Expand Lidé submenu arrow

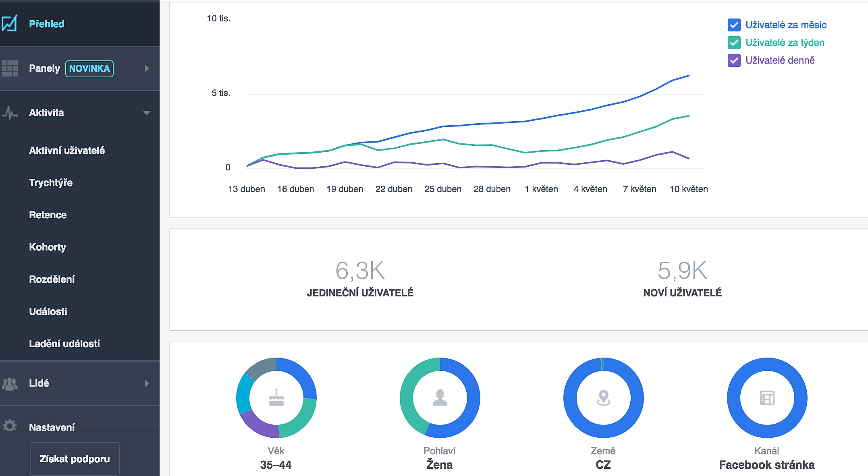click(x=147, y=383)
